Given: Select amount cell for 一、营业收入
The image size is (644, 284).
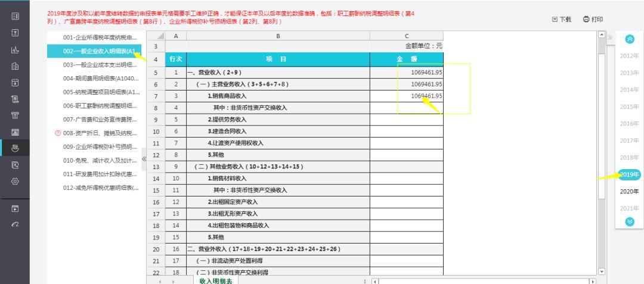Looking at the screenshot, I should pos(407,73).
